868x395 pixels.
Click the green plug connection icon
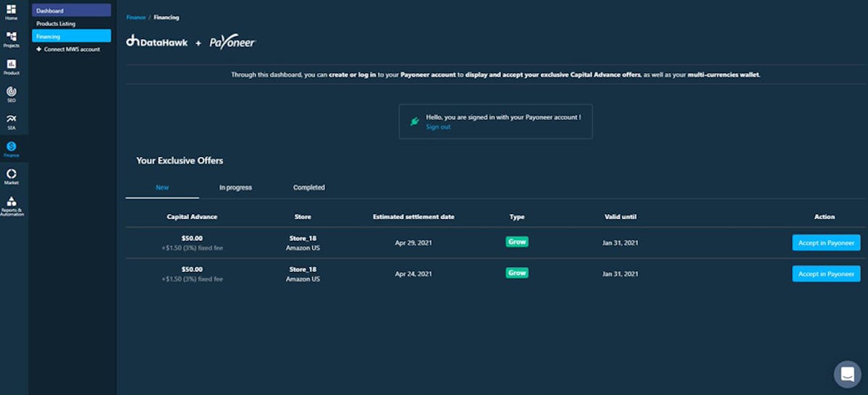pos(414,121)
